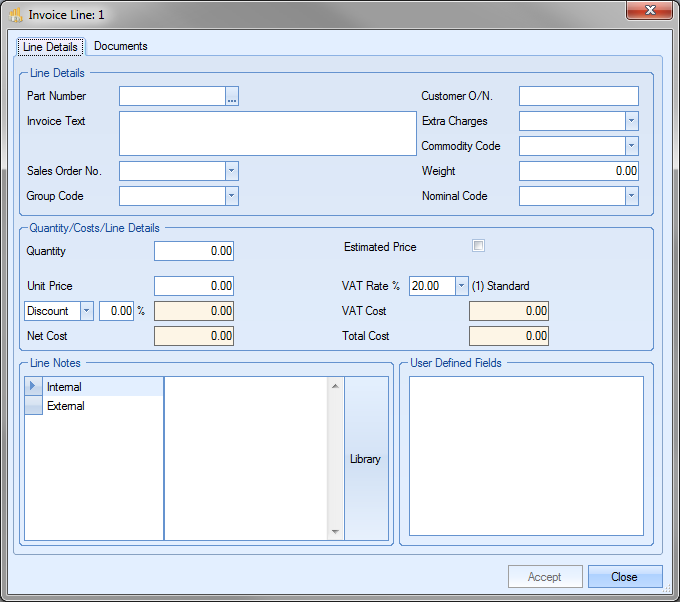Click the Part Number browse ellipsis button
680x602 pixels.
232,97
